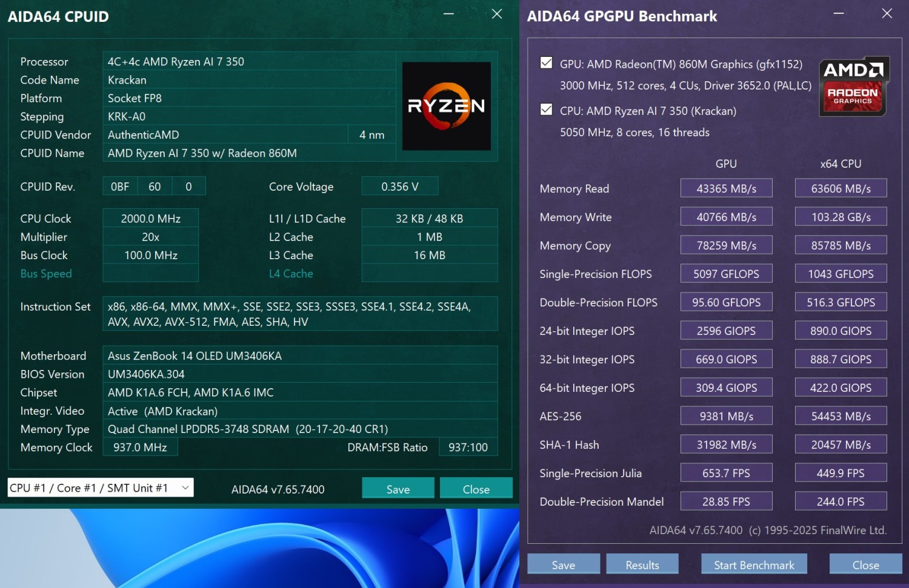
Task: Click the AMD Radeon Graphics logo
Action: pos(853,86)
